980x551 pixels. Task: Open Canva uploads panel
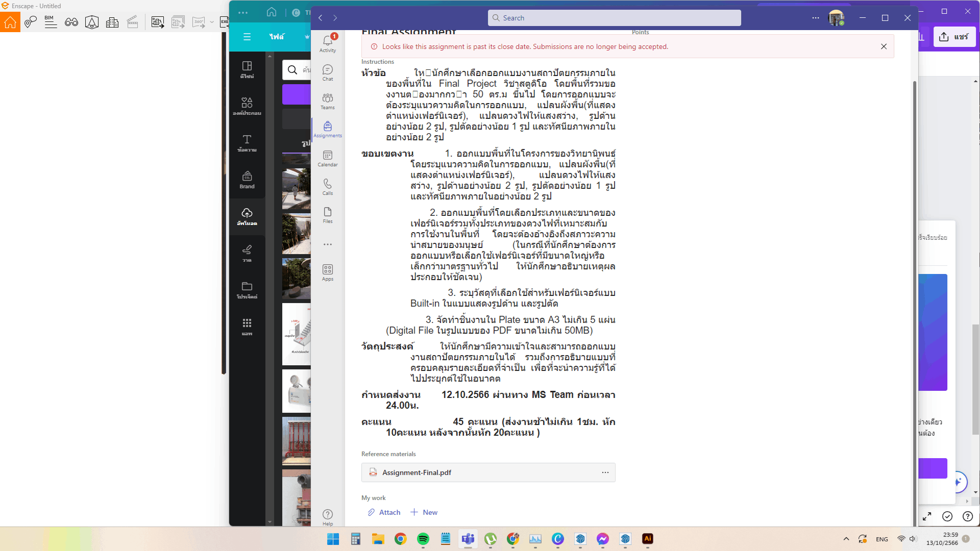point(247,217)
